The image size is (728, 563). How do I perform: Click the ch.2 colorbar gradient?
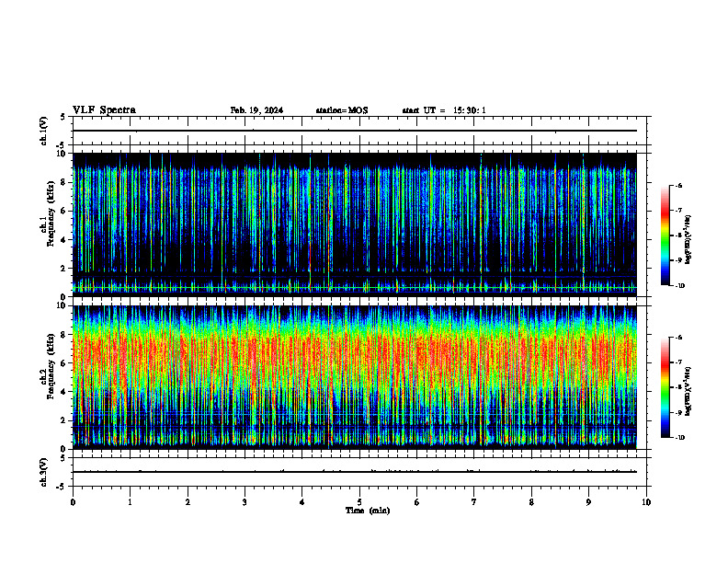click(665, 387)
